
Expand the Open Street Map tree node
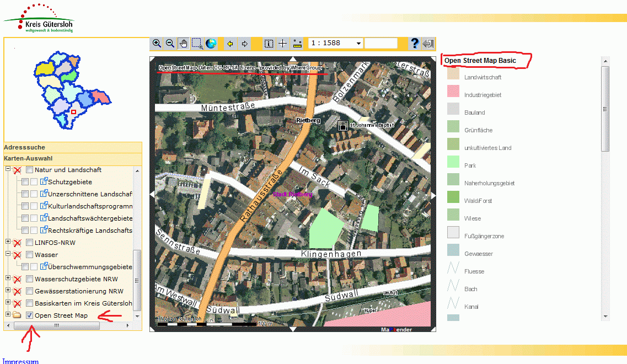(8, 315)
